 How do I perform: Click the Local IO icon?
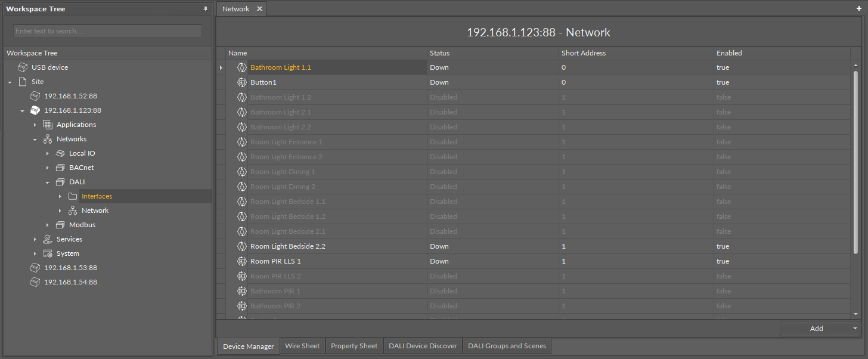click(x=60, y=153)
